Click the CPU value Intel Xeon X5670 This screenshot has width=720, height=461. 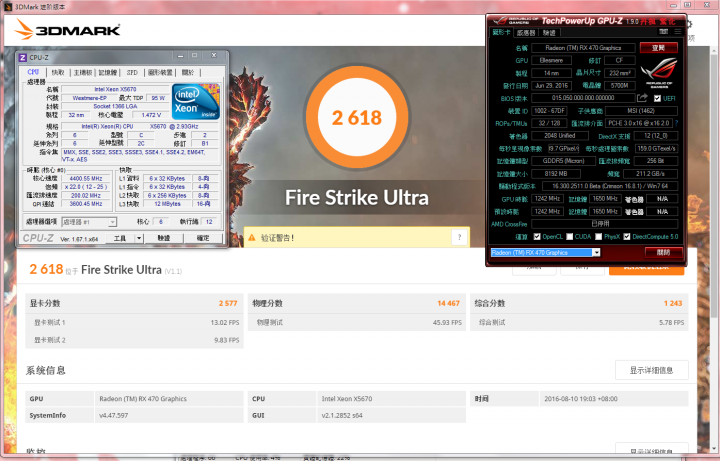(347, 399)
